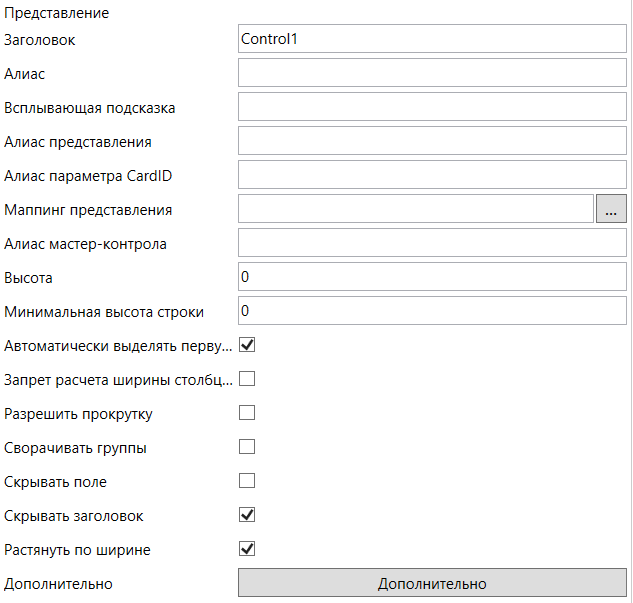Check the Сворачивать группы checkbox
Viewport: 633px width, 603px height.
coord(247,447)
